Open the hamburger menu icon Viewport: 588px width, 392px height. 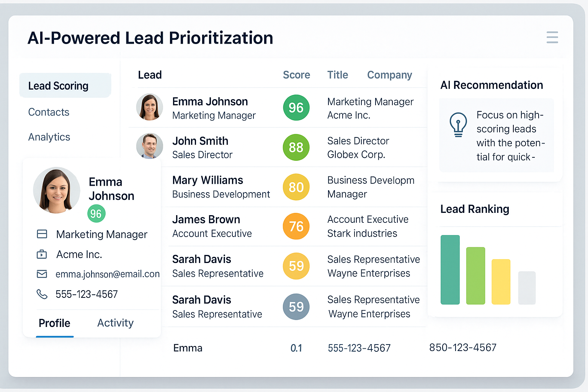pyautogui.click(x=552, y=38)
